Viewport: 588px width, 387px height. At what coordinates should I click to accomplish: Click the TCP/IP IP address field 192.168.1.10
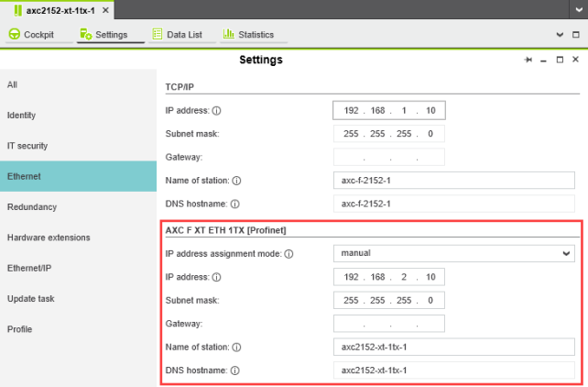pos(389,110)
